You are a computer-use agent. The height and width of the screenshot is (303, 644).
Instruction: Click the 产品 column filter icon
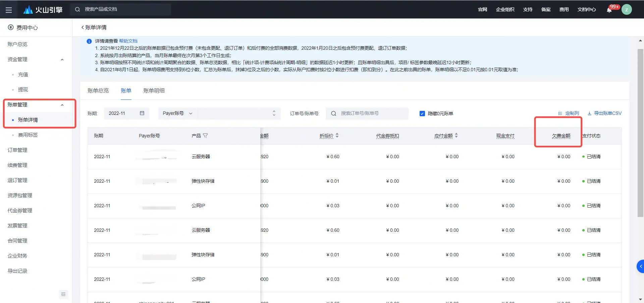point(205,136)
